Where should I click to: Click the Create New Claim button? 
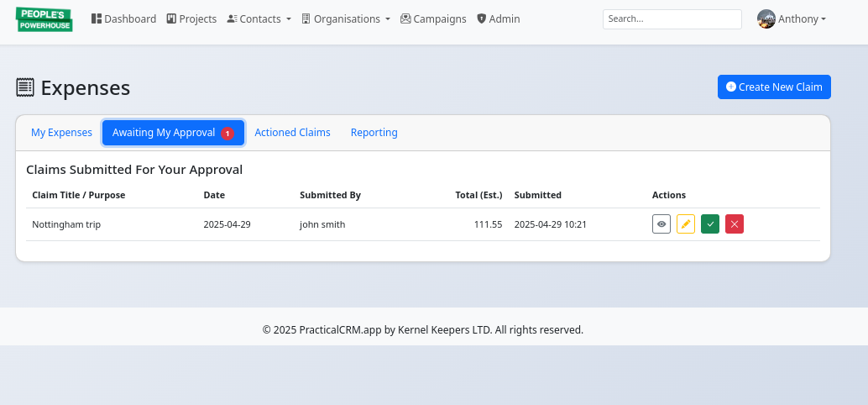click(774, 87)
